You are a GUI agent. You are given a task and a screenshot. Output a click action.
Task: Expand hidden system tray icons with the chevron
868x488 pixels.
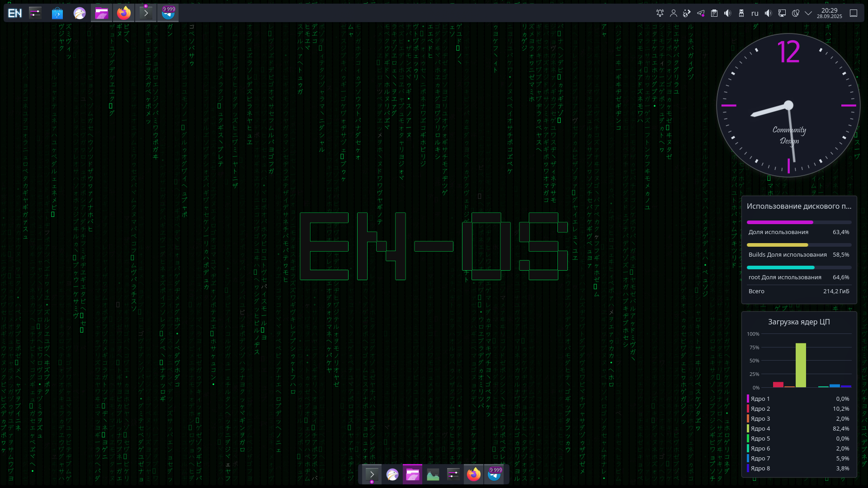pyautogui.click(x=808, y=13)
